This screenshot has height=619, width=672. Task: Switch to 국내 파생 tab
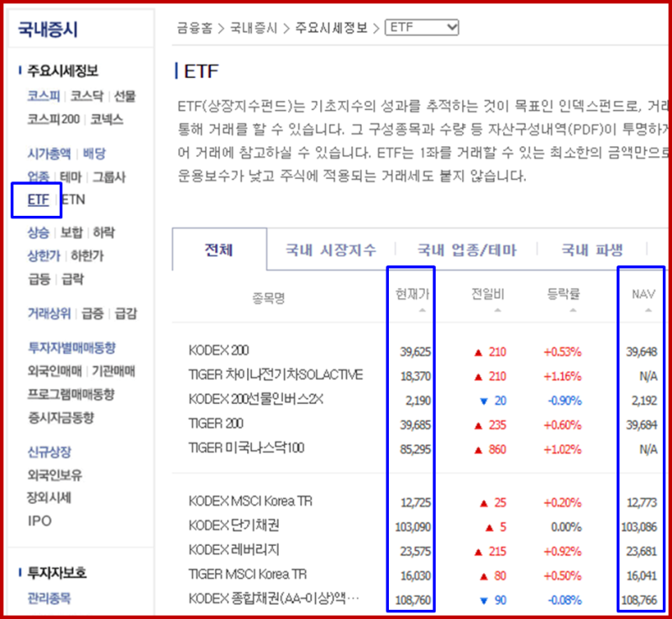pos(592,249)
